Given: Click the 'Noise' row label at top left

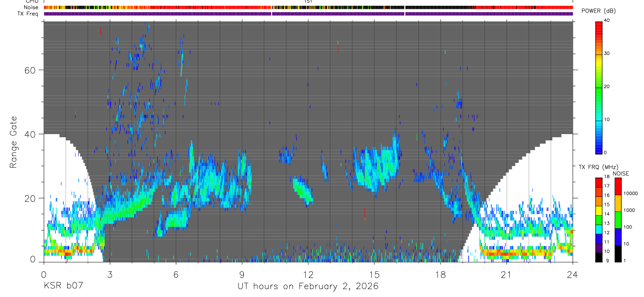Looking at the screenshot, I should [31, 7].
